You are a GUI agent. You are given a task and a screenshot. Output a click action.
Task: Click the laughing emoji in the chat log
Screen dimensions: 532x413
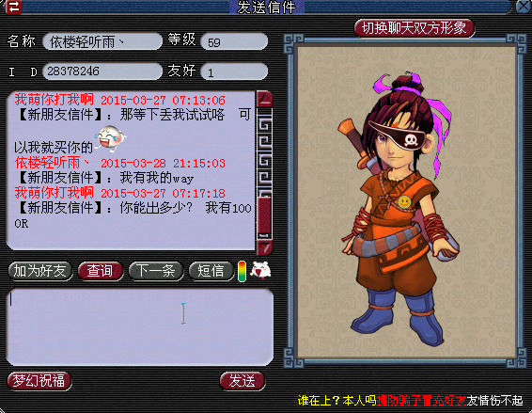click(x=111, y=137)
